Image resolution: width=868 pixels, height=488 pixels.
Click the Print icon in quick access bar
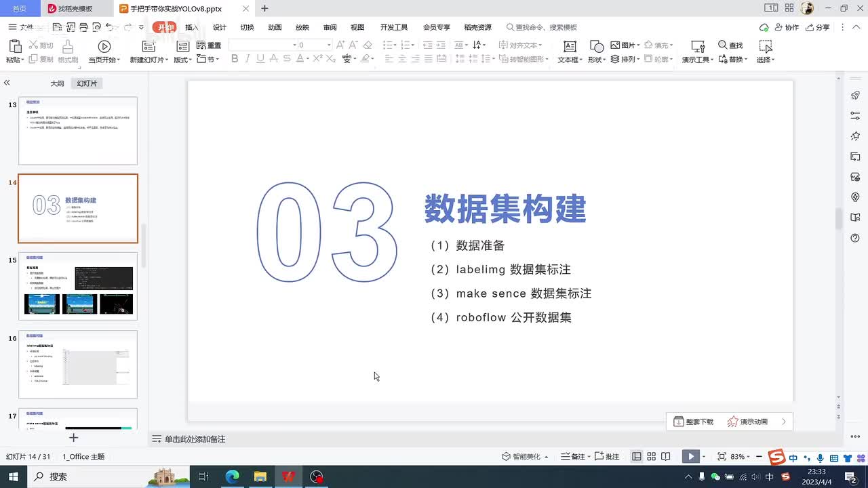pyautogui.click(x=83, y=27)
